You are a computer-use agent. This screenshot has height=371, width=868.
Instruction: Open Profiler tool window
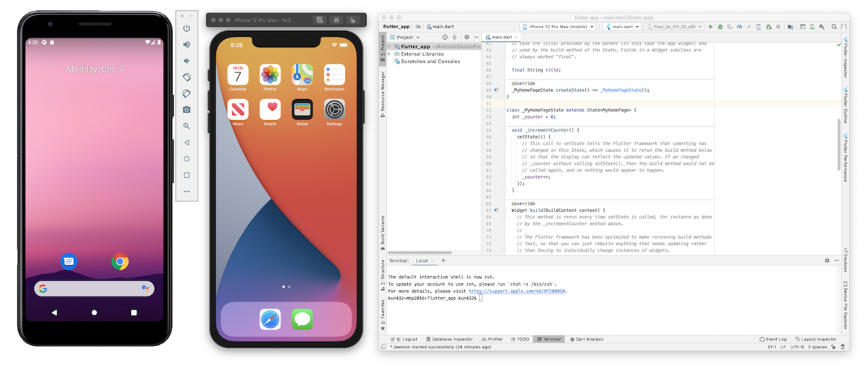pos(492,339)
